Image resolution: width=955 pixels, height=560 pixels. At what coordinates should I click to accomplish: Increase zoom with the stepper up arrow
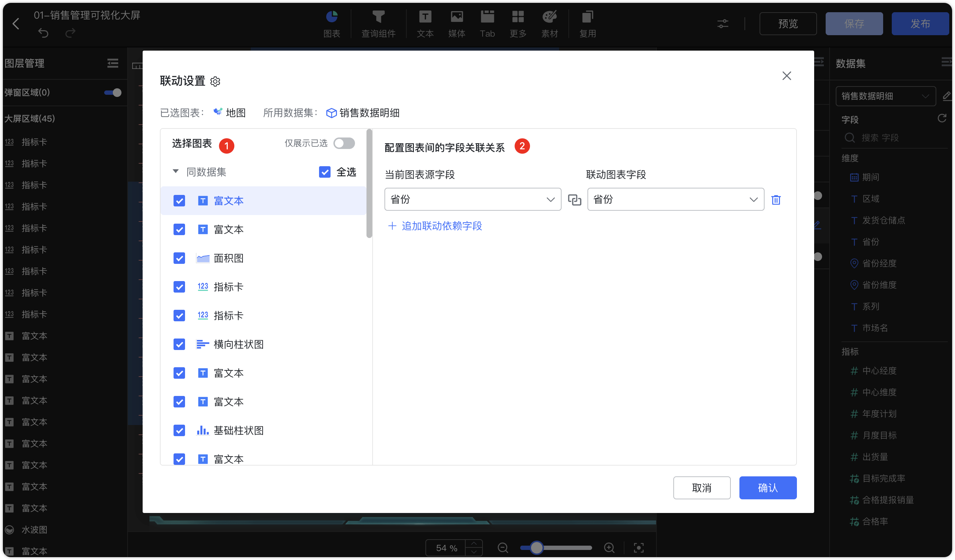[474, 543]
